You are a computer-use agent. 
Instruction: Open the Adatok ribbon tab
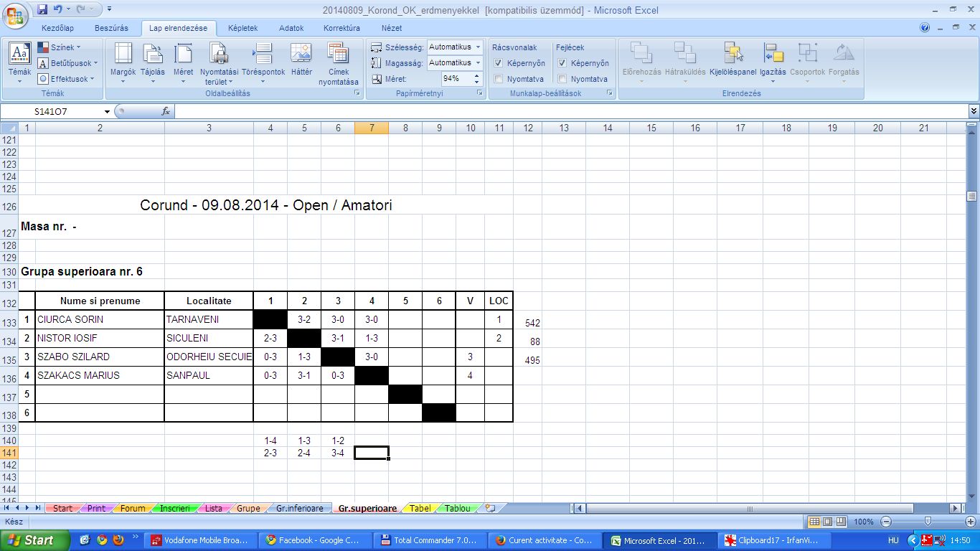tap(291, 28)
